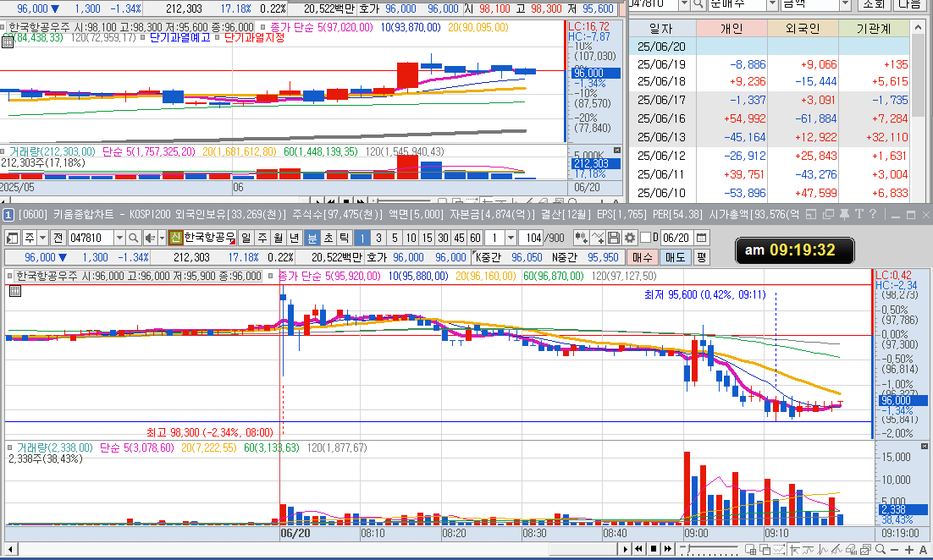The height and width of the screenshot is (560, 933).
Task: Open the interval value 1 dropdown arrow
Action: point(511,238)
